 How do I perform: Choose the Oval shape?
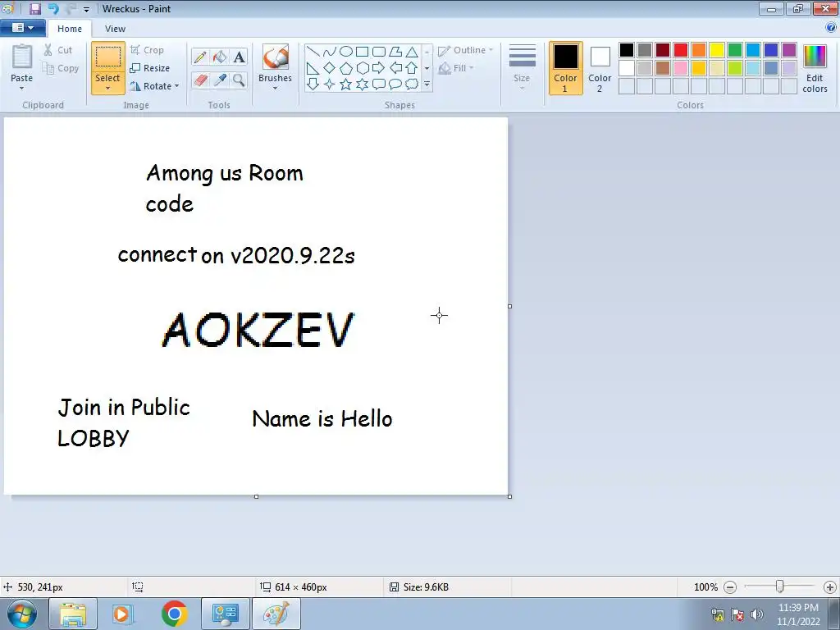pos(346,52)
